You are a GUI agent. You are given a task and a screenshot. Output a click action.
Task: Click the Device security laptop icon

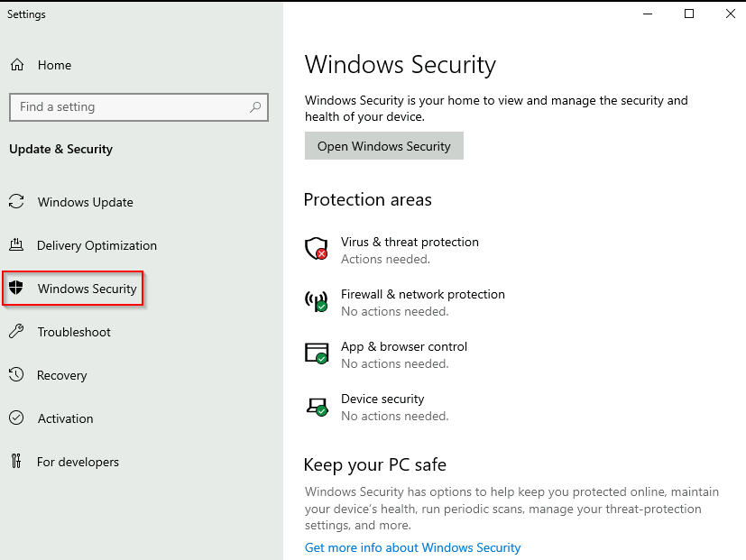pos(316,406)
